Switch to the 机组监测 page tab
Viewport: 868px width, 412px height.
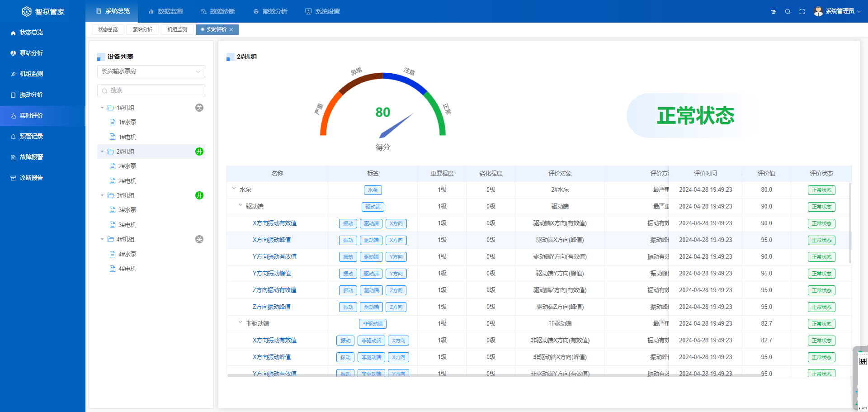[177, 29]
